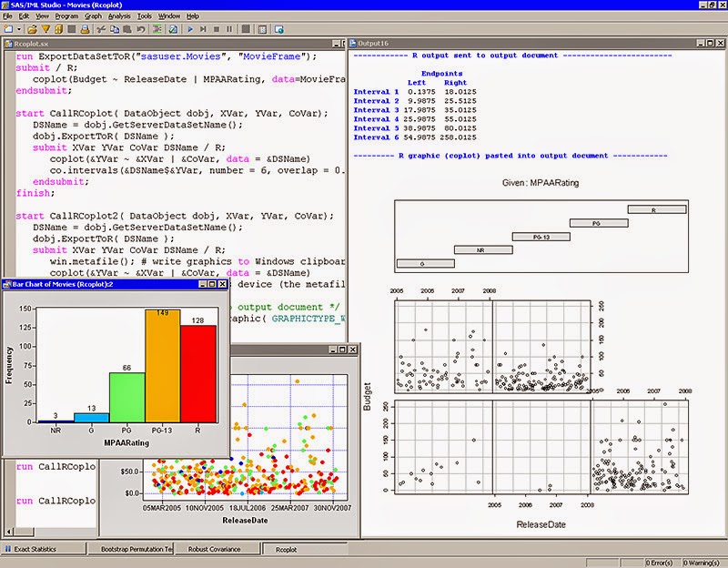The image size is (728, 568).
Task: Click the check program syntax icon
Action: [173, 29]
